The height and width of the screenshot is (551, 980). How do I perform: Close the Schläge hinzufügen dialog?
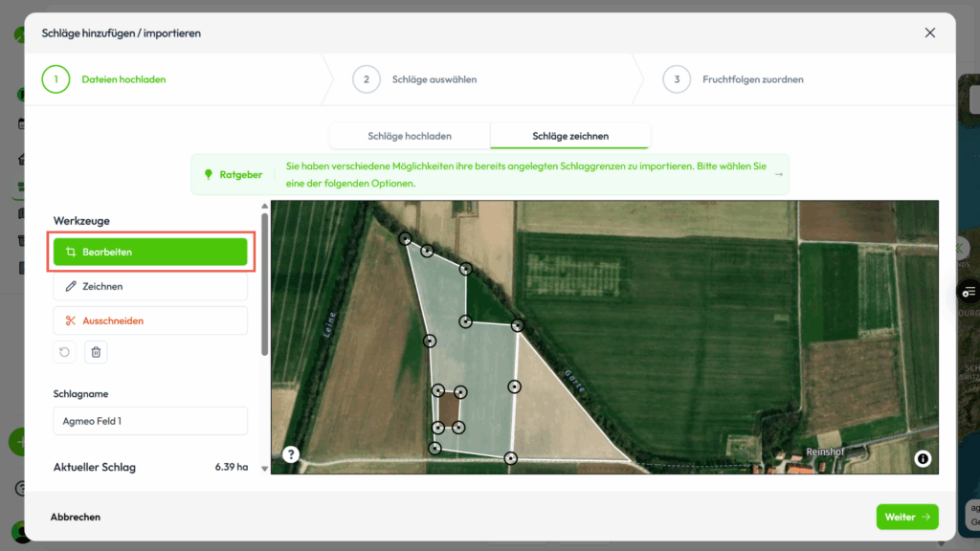(x=930, y=33)
